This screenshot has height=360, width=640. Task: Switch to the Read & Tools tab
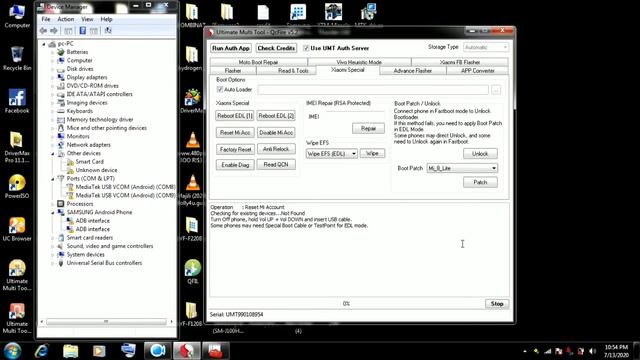293,71
